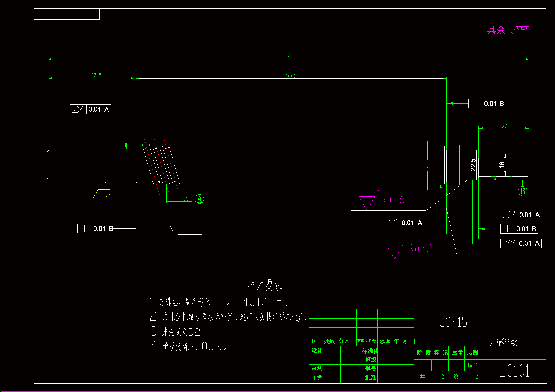Click the 技术要求 heading text

click(265, 285)
